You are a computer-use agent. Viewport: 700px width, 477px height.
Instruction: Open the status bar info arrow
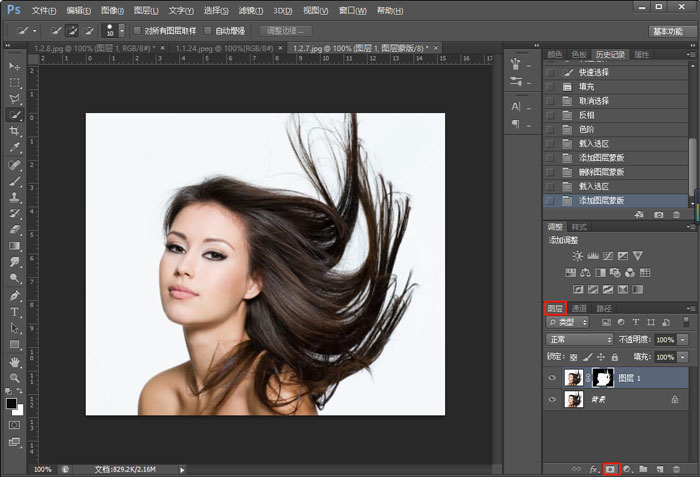point(182,469)
